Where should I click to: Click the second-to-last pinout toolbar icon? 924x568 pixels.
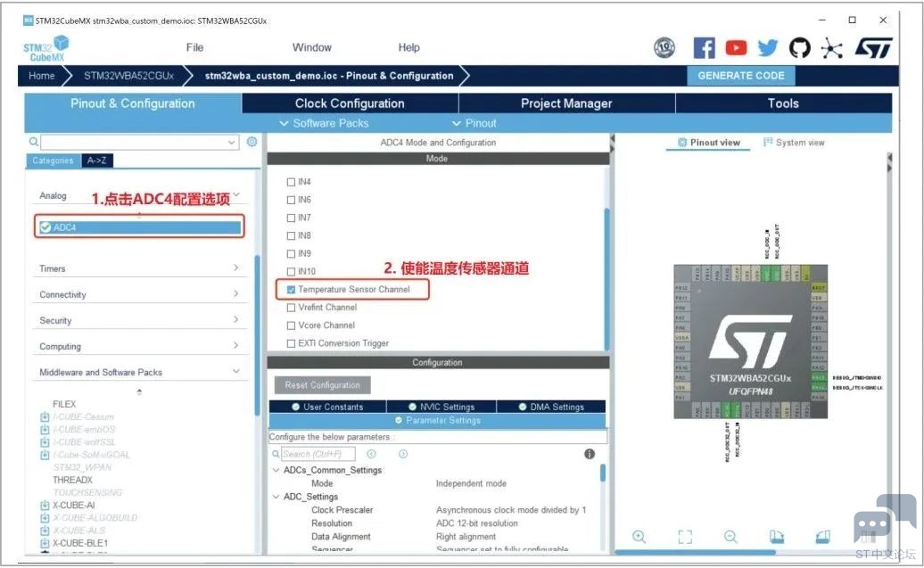777,537
